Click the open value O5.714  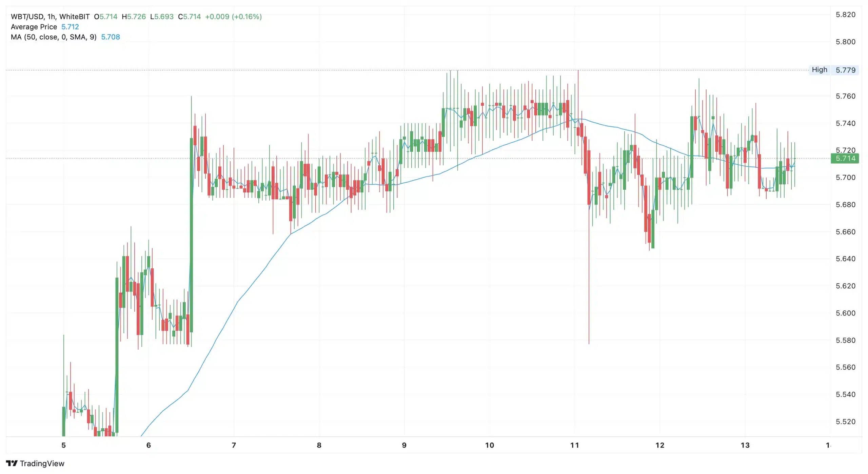pyautogui.click(x=106, y=17)
